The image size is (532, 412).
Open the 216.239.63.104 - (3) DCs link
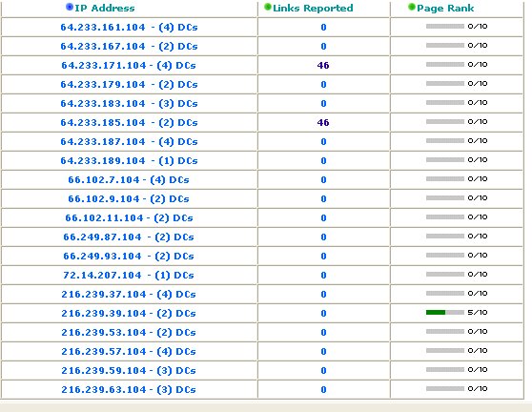129,390
